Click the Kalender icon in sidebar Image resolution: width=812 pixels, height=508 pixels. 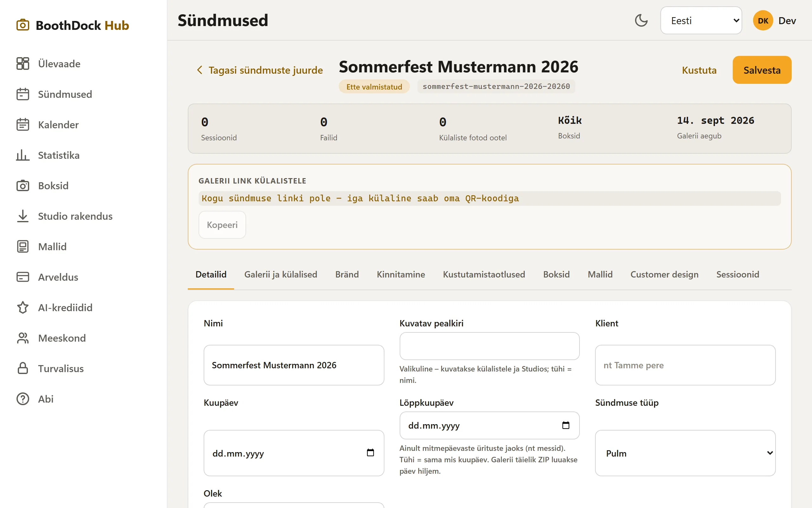coord(23,125)
